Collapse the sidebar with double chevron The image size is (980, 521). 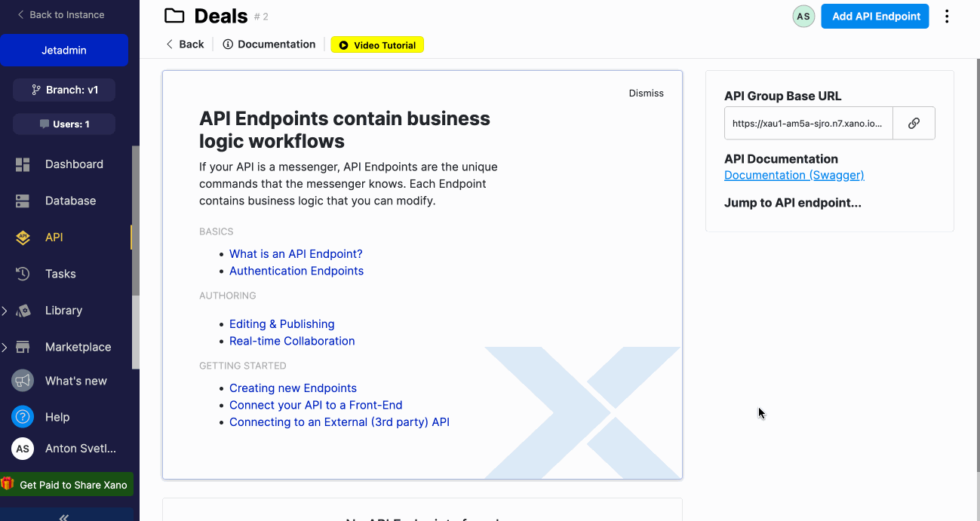64,516
